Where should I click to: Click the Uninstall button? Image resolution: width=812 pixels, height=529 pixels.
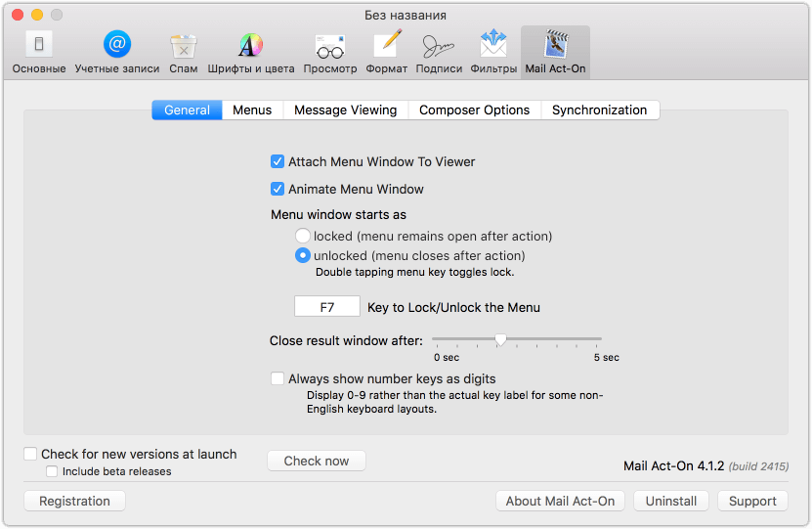tap(671, 501)
